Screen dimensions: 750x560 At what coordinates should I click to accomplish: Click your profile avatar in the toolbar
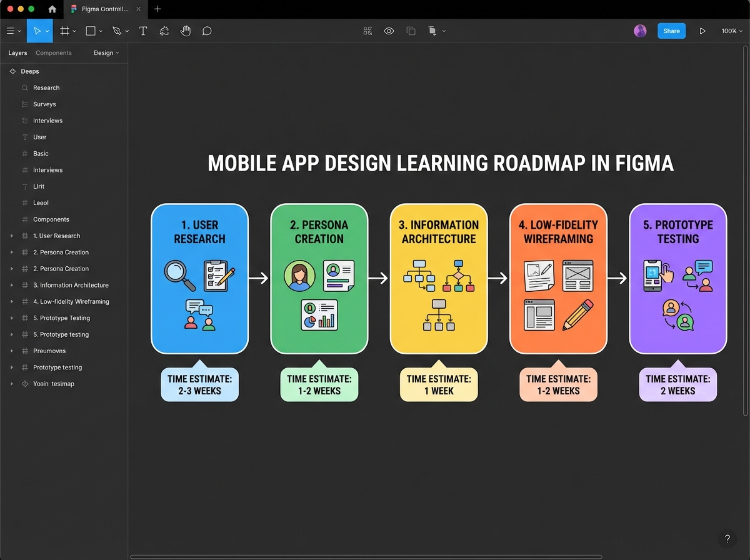640,31
